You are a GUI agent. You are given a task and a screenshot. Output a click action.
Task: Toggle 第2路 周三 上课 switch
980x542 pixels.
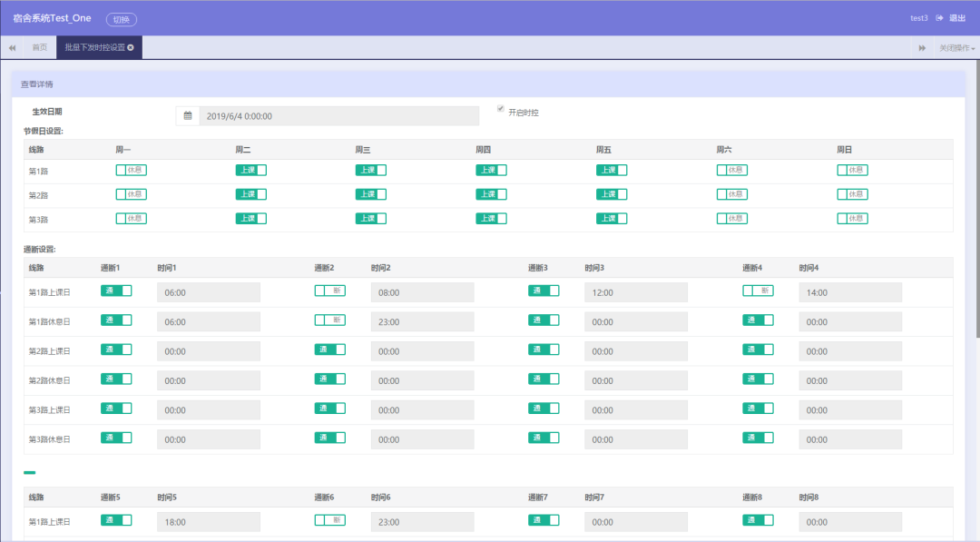point(371,194)
